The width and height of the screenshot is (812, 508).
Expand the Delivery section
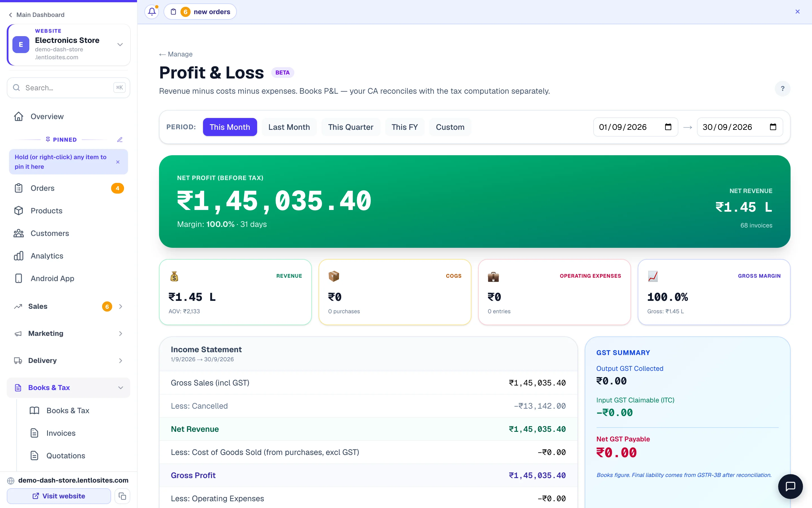69,360
